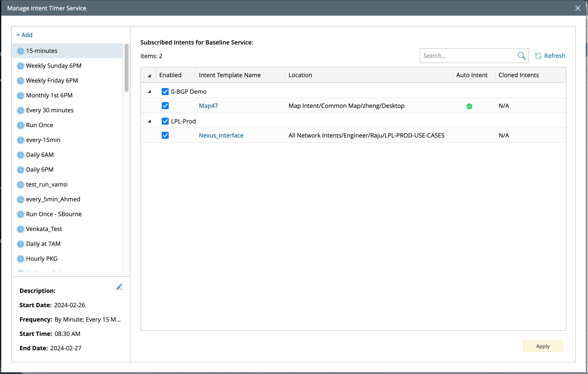Select the every_5min_Ahmed timer entry
Screen dimensions: 588x374
coord(53,199)
